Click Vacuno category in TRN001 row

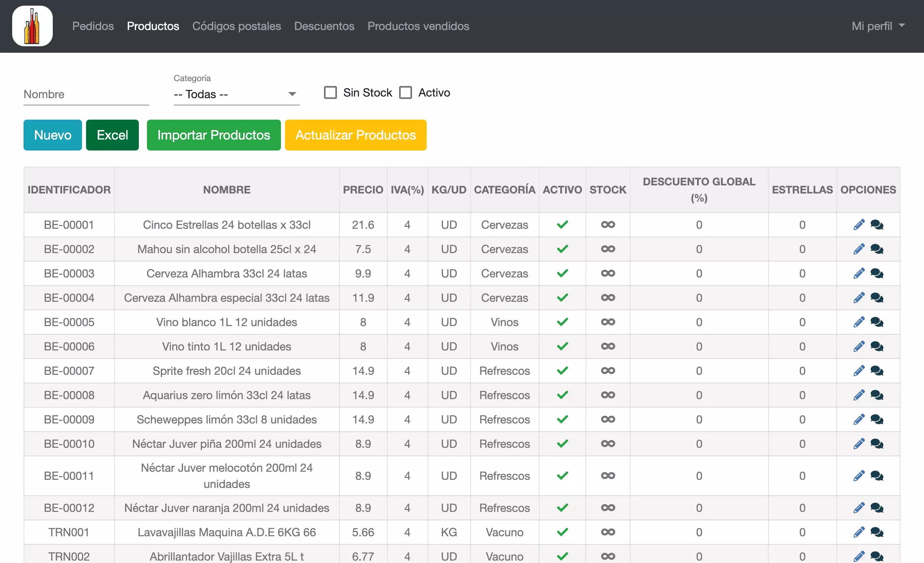pos(505,532)
